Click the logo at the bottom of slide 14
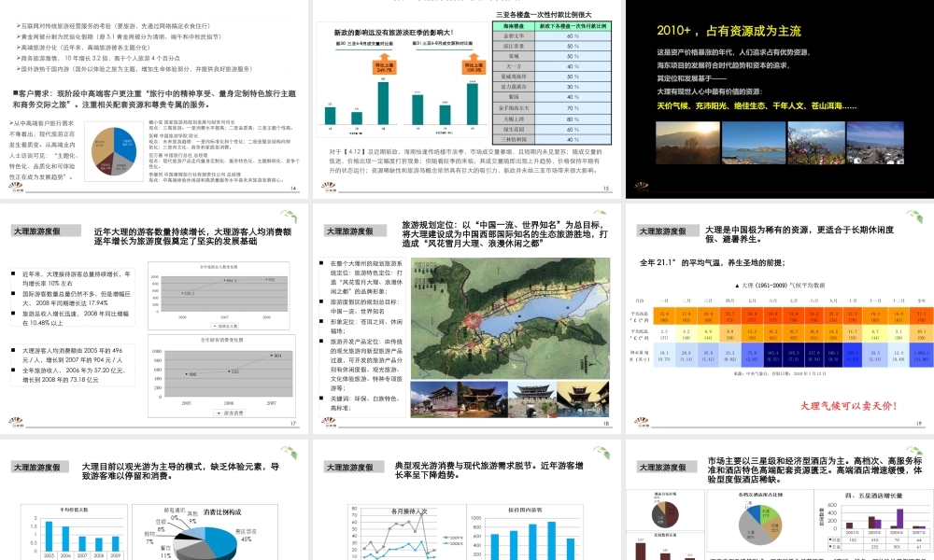 16,187
